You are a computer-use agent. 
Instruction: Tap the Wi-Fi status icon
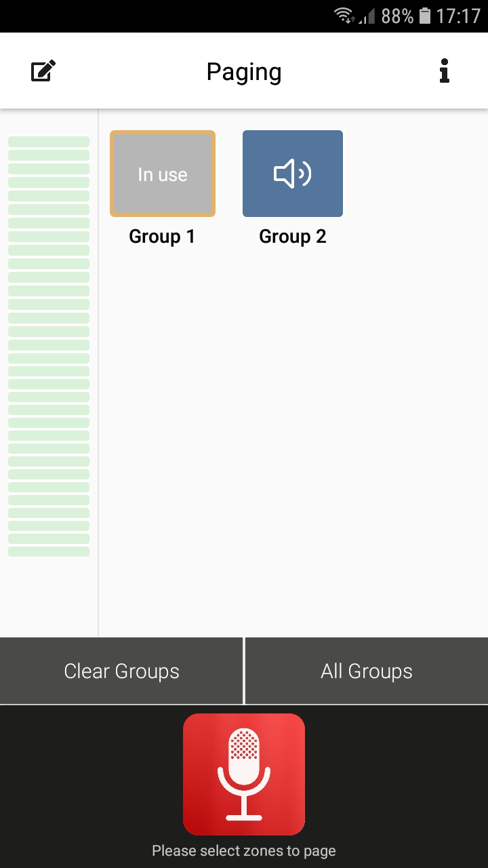click(345, 16)
